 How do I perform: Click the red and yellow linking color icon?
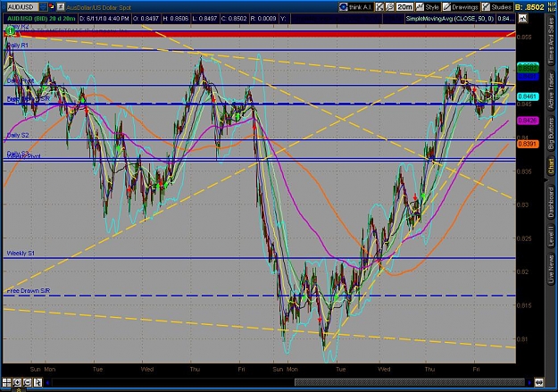point(52,7)
